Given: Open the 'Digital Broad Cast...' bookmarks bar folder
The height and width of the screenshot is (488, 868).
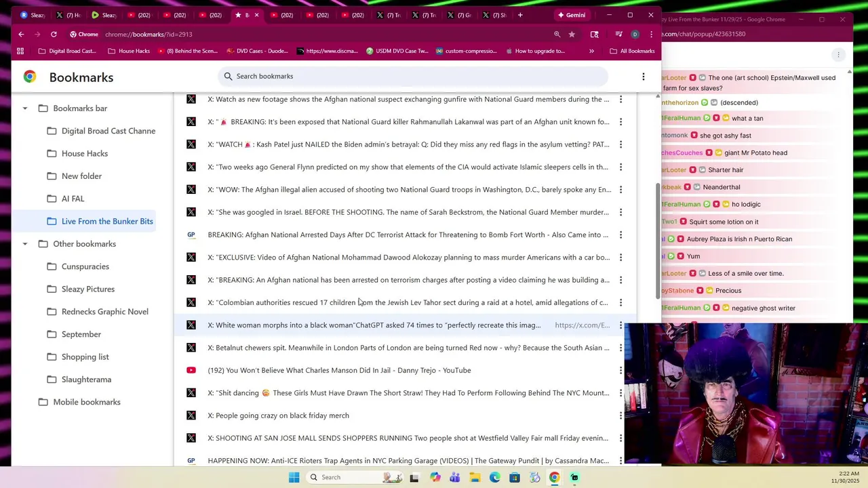Looking at the screenshot, I should point(67,51).
